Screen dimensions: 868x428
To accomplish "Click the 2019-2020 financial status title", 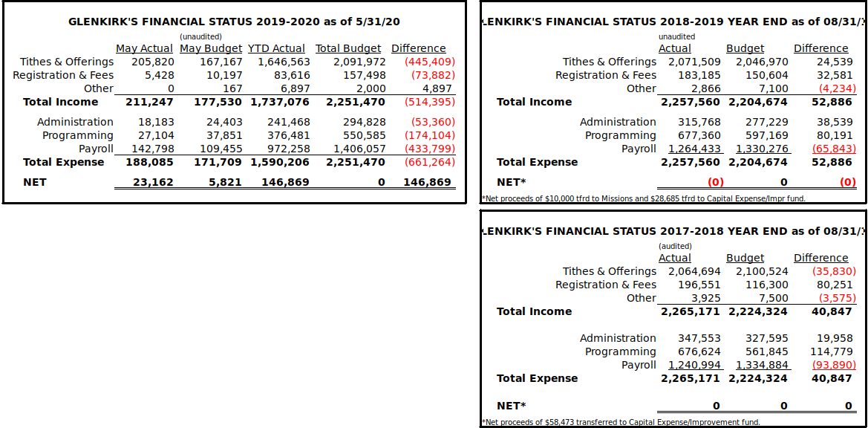I will [x=234, y=22].
